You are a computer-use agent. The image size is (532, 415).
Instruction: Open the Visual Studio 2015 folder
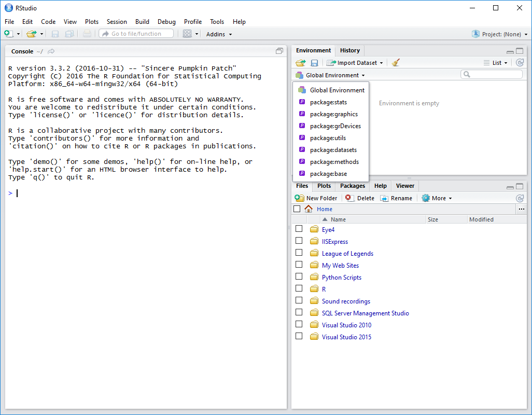[x=346, y=337]
